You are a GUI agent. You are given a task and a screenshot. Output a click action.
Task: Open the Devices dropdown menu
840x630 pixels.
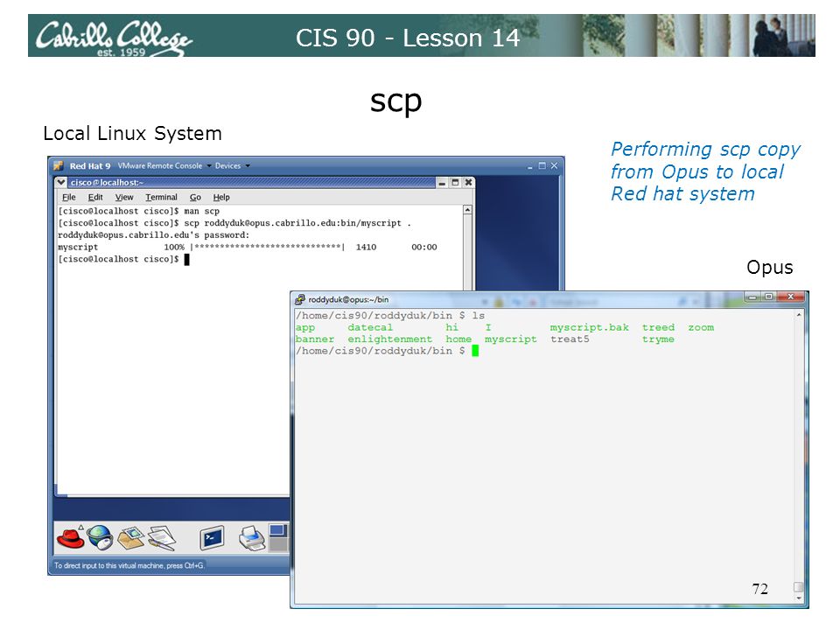[x=233, y=165]
